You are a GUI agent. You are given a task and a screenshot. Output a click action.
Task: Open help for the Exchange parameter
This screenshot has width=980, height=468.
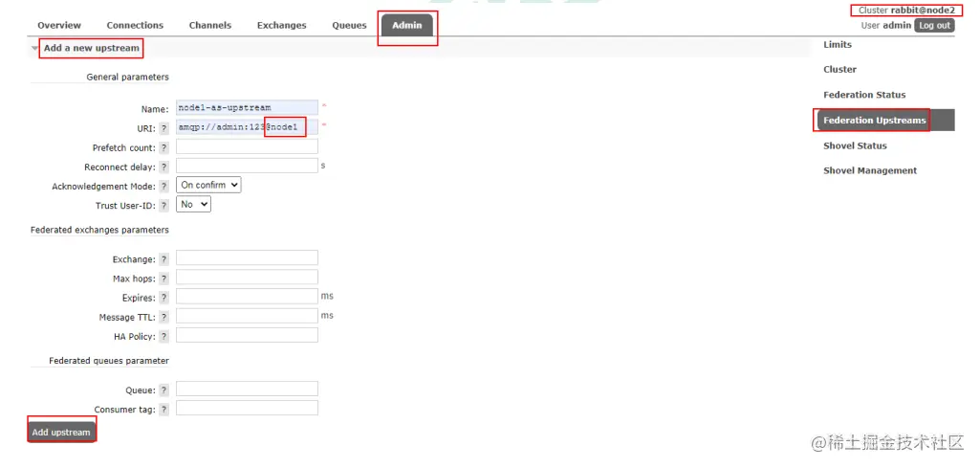coord(163,259)
